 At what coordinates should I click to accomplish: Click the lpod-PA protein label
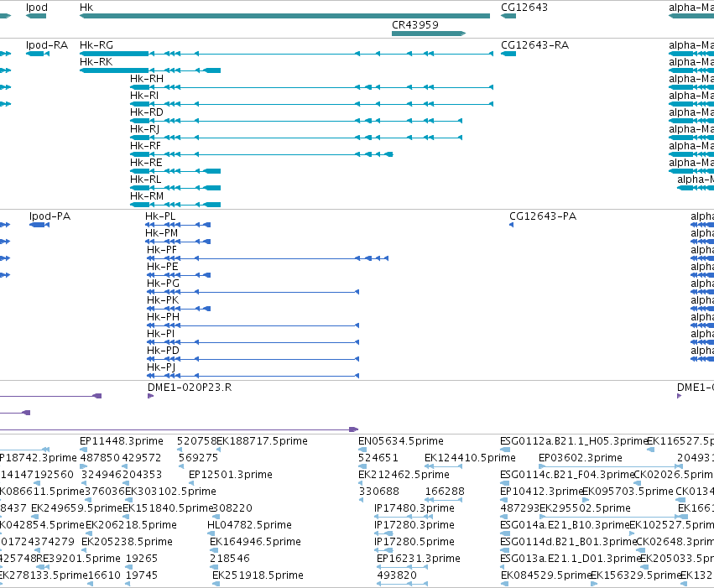coord(50,216)
